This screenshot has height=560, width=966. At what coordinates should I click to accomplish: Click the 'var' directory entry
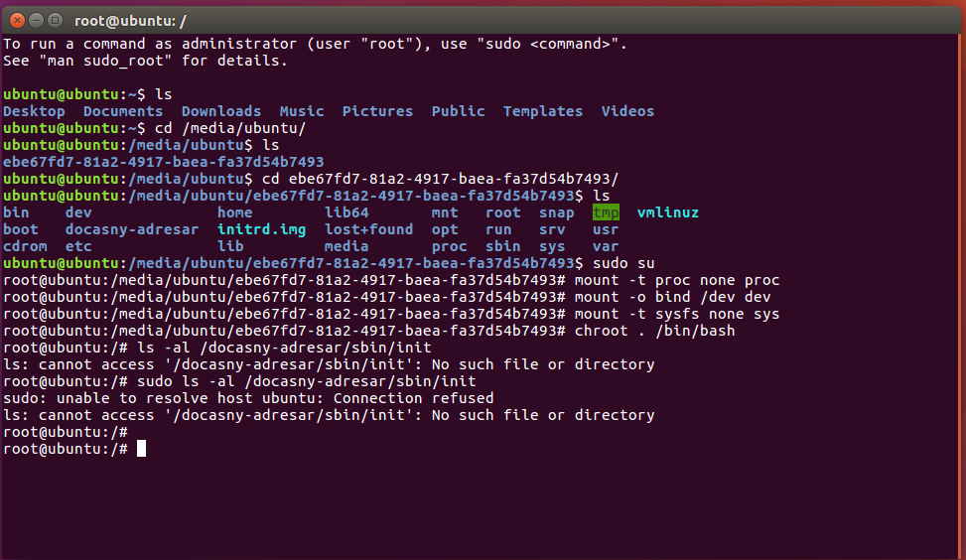point(606,246)
